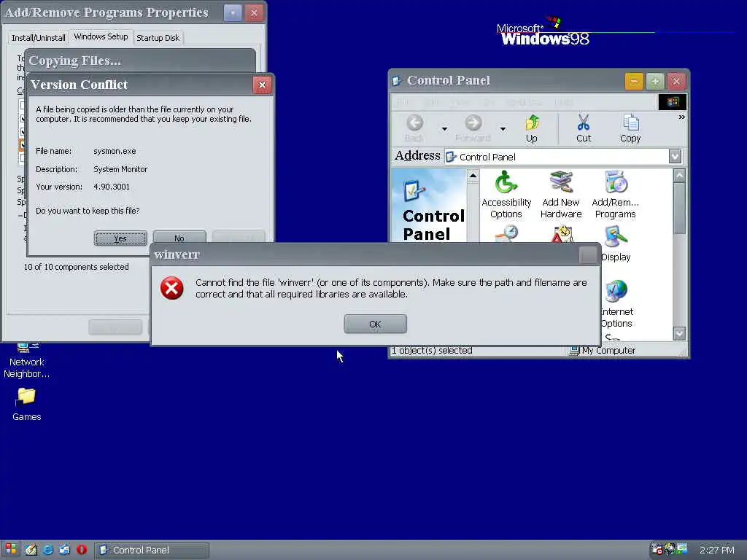Viewport: 747px width, 560px height.
Task: Click the Forward arrow in Control Panel
Action: tap(473, 128)
